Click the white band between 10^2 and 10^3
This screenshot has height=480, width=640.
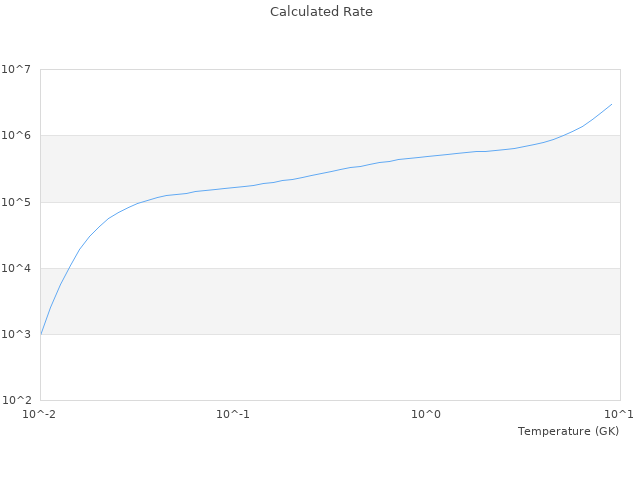[x=330, y=367]
